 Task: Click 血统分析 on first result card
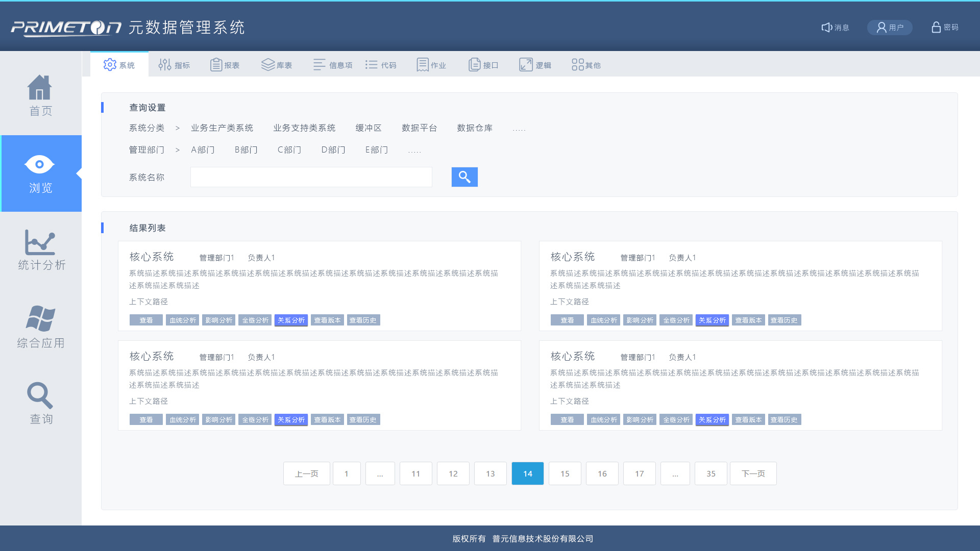(182, 320)
